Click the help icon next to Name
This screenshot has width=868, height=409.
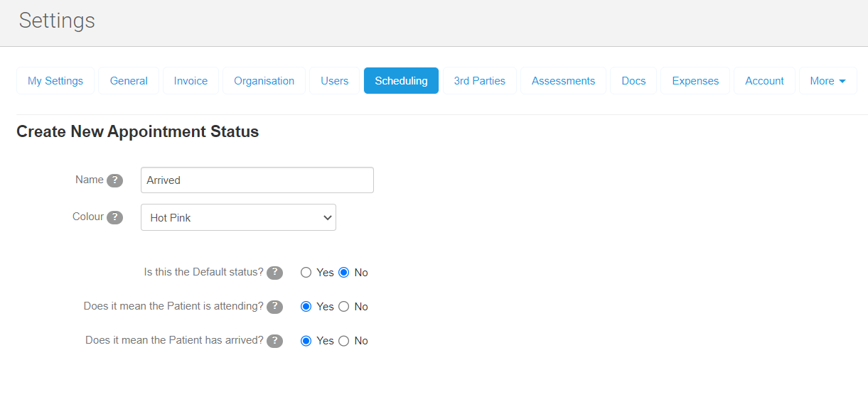[114, 180]
